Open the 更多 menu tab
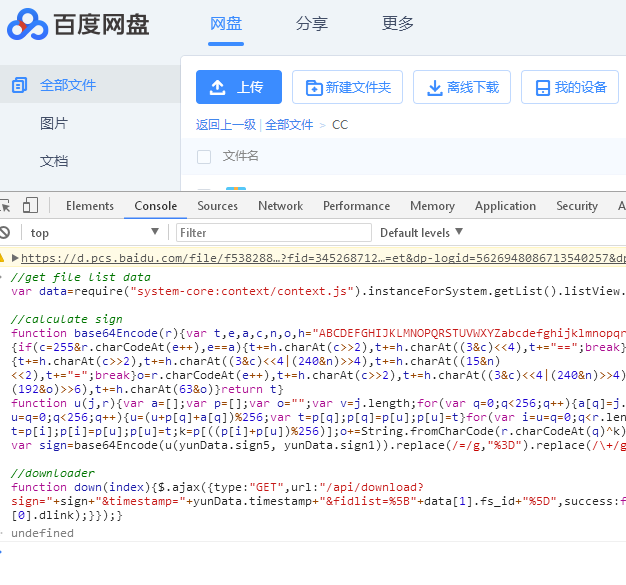The height and width of the screenshot is (585, 626). 398,24
